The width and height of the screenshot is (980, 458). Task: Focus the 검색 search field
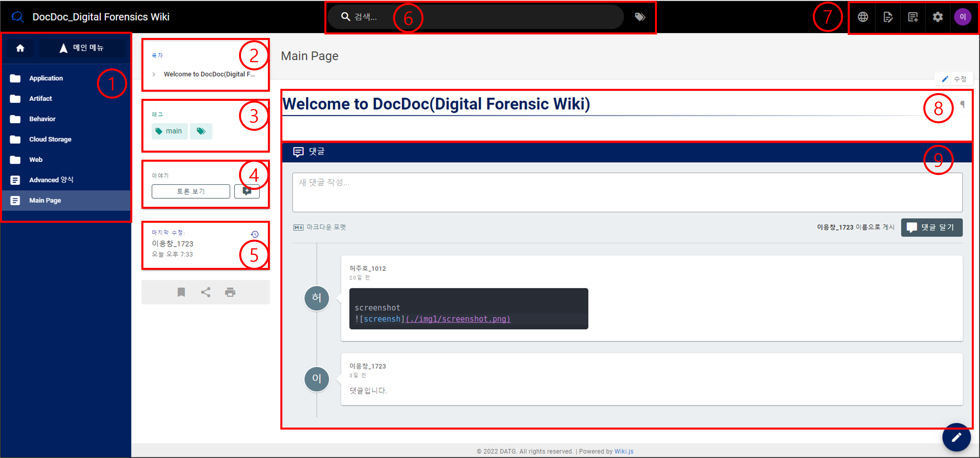coord(476,17)
